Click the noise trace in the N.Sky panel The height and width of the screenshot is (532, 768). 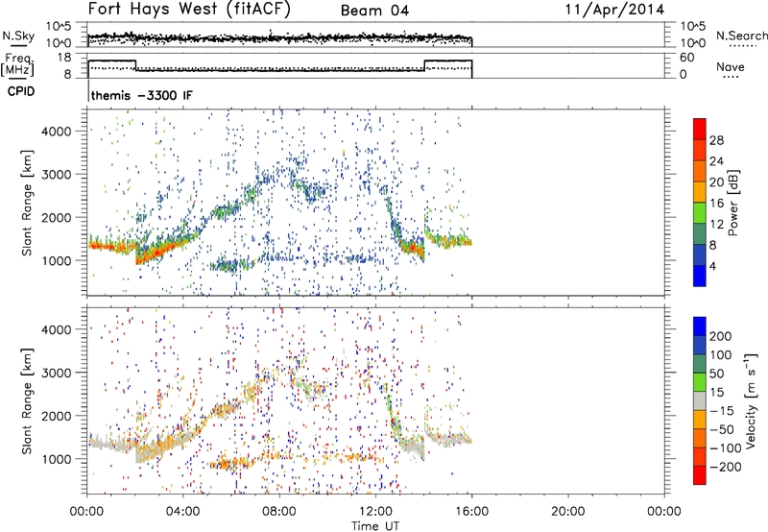(279, 37)
